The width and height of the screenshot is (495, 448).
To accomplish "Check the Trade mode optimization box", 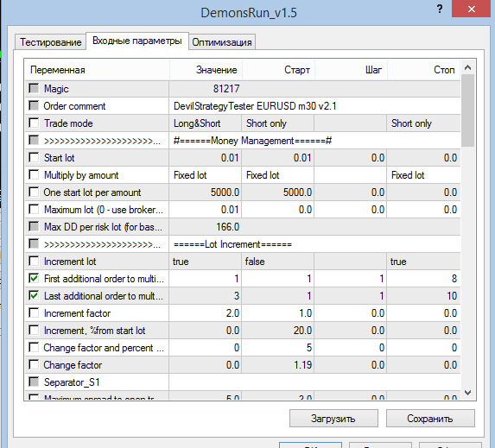I will coord(34,123).
